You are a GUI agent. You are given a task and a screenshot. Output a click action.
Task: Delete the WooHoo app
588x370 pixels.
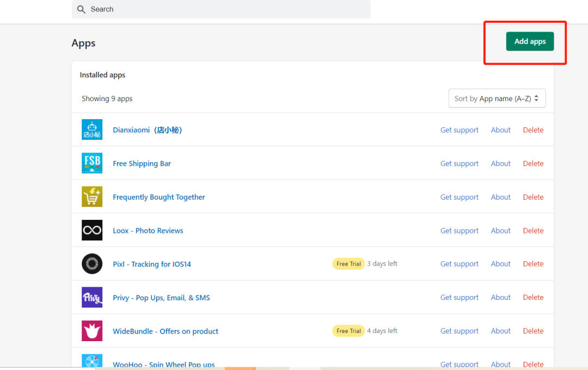click(x=533, y=364)
